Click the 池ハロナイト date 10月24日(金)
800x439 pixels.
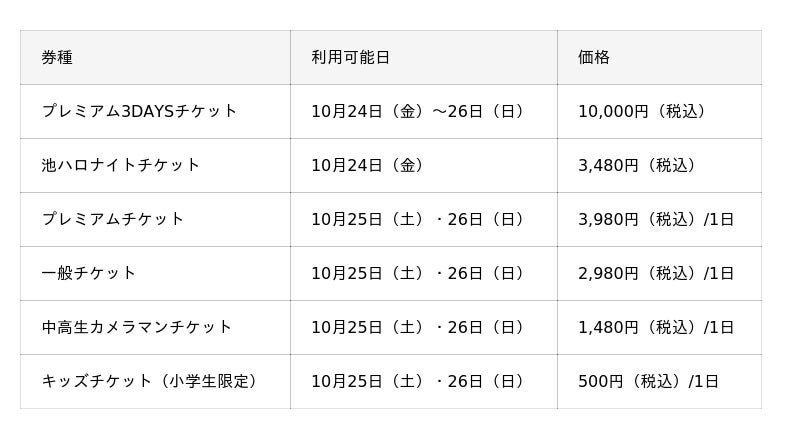[368, 166]
